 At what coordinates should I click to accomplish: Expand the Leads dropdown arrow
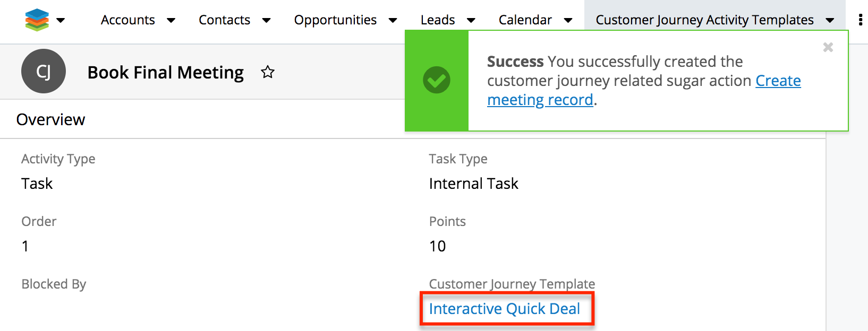click(x=471, y=21)
